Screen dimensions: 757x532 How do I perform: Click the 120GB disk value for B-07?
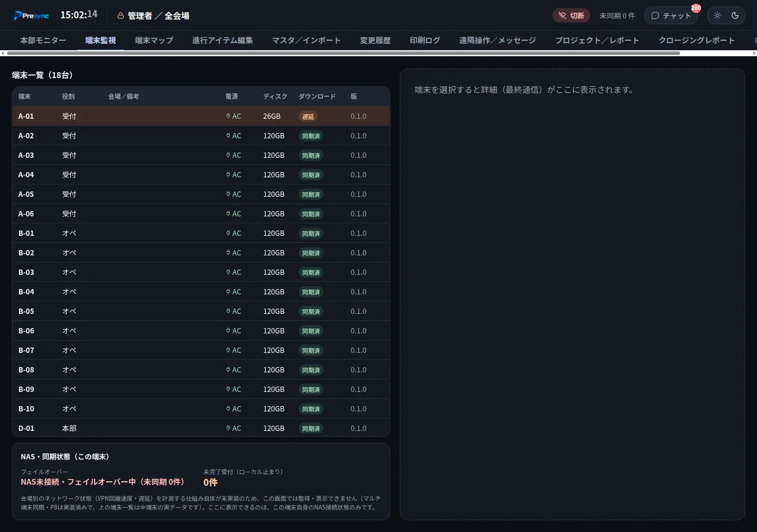click(x=274, y=350)
